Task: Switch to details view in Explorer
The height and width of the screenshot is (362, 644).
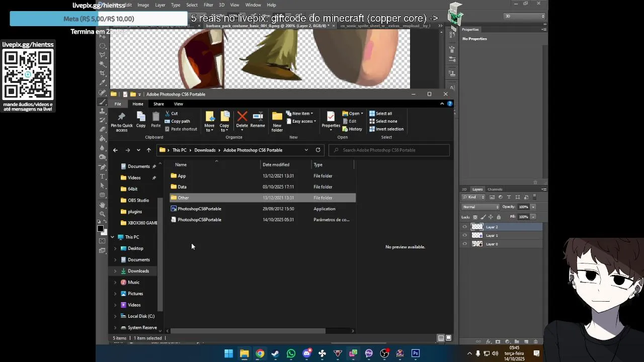Action: coord(441,338)
